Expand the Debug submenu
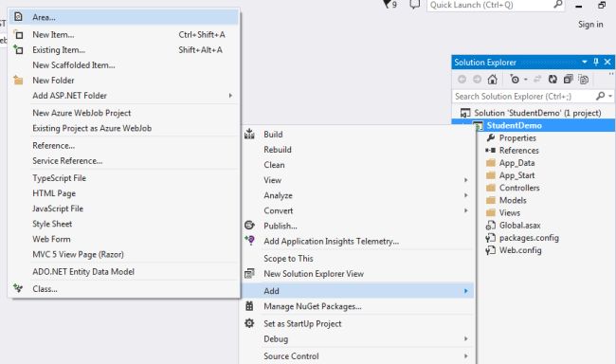Image resolution: width=616 pixels, height=364 pixels. coord(357,339)
